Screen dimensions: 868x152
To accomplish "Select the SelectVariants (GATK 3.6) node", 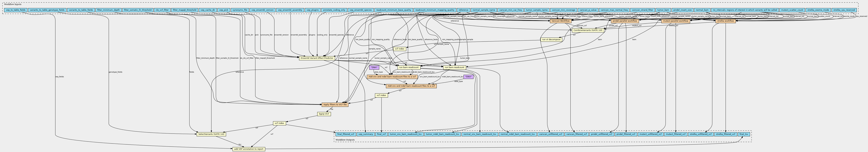I will [211, 134].
